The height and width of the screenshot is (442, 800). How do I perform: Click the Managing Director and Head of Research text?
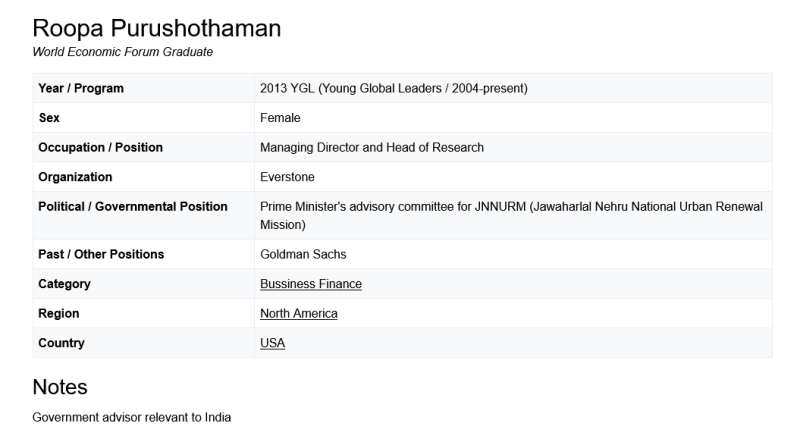tap(371, 147)
